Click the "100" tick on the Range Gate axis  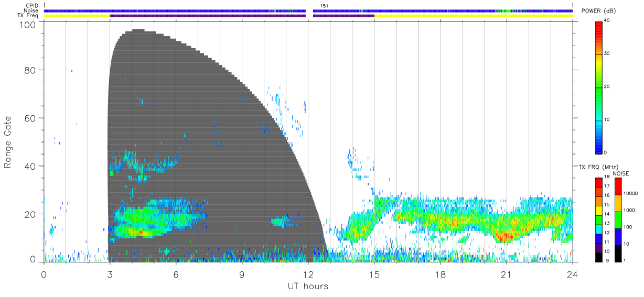click(x=28, y=25)
